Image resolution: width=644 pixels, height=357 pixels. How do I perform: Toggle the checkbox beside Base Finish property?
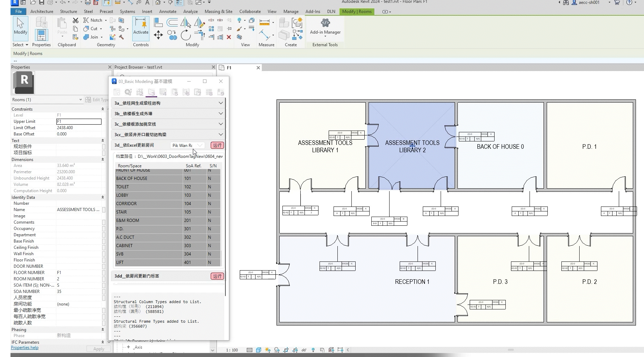tap(104, 241)
